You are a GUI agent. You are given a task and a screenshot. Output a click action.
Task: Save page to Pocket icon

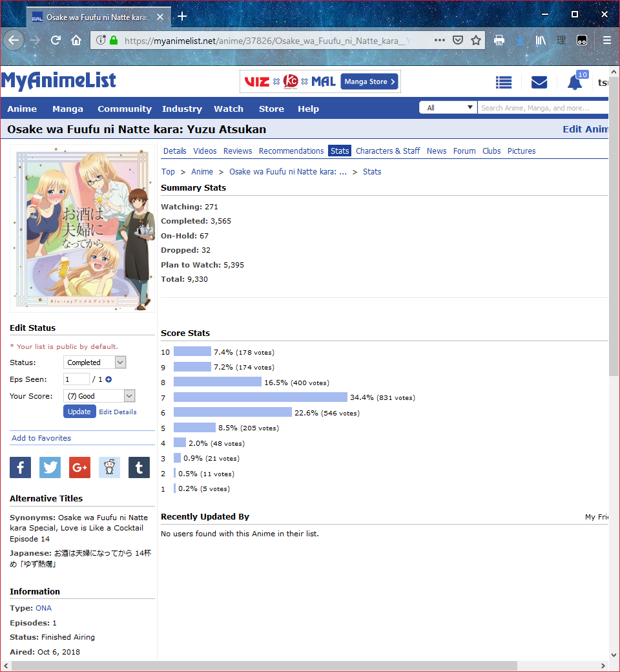coord(458,40)
